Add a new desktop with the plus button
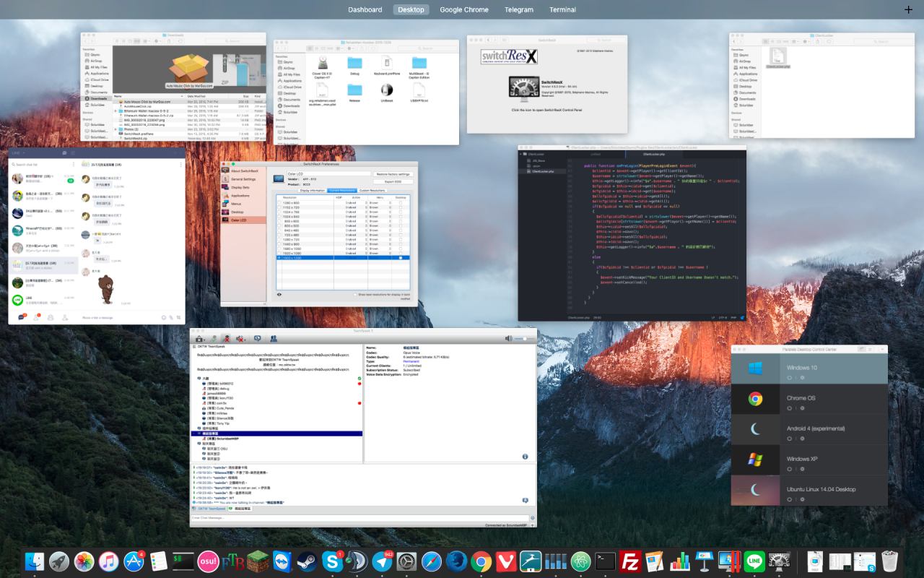Viewport: 924px width, 578px height. 908,9
